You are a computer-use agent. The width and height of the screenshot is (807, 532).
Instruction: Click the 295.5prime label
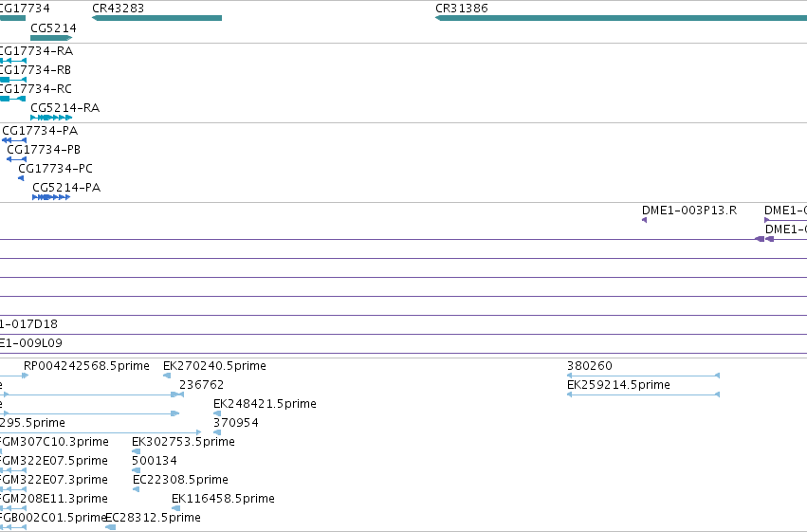point(32,423)
